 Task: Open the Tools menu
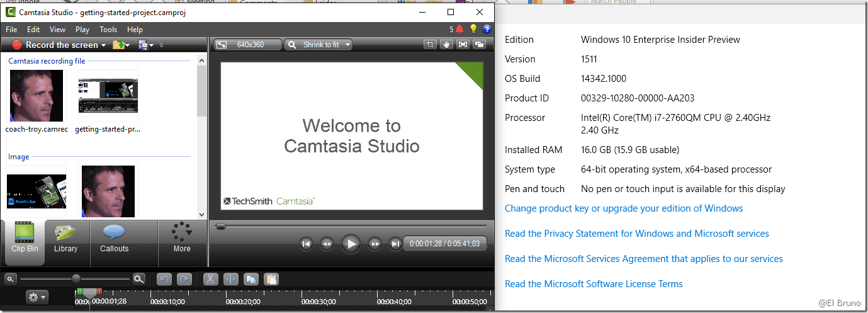tap(108, 30)
